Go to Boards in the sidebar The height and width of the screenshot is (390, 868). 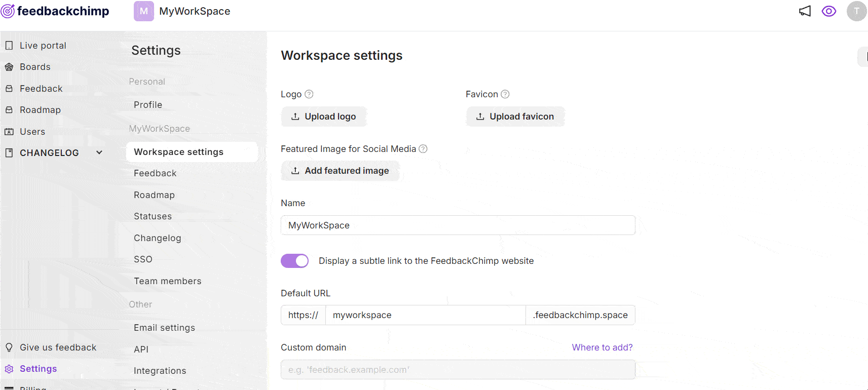point(35,67)
